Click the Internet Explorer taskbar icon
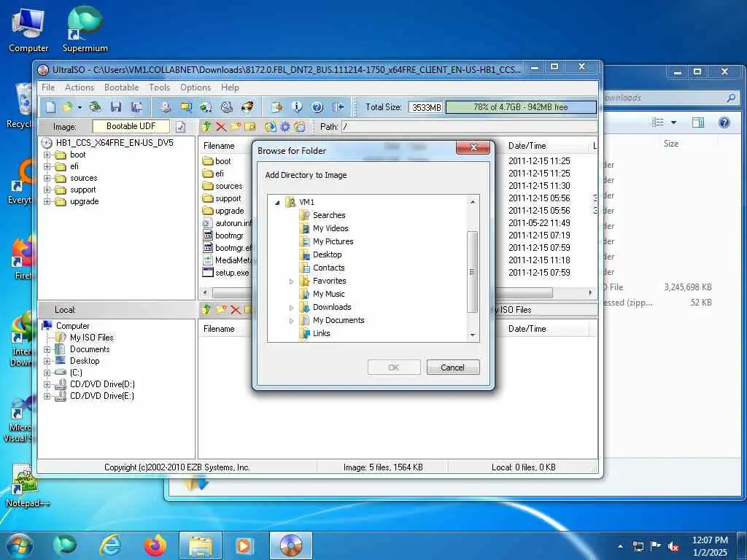Image resolution: width=747 pixels, height=560 pixels. [110, 545]
